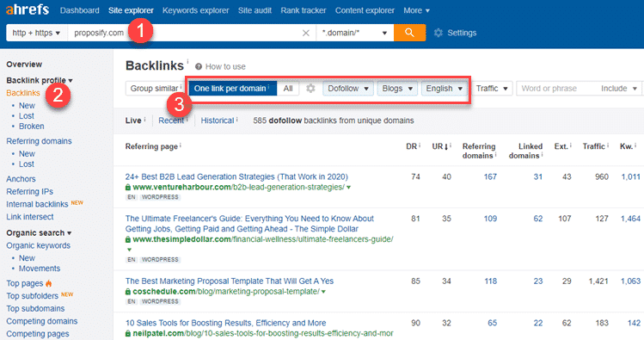
Task: Open Top subfolders in sidebar
Action: point(32,296)
